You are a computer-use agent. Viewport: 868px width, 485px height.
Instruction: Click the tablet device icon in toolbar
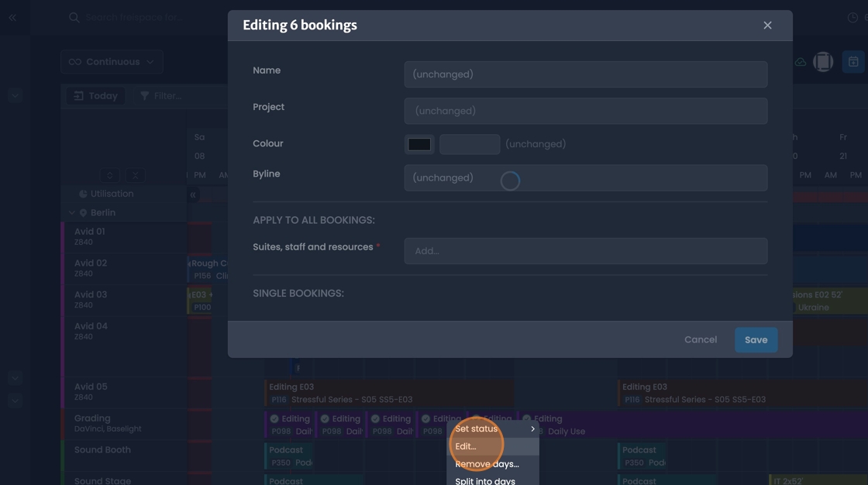coord(823,61)
